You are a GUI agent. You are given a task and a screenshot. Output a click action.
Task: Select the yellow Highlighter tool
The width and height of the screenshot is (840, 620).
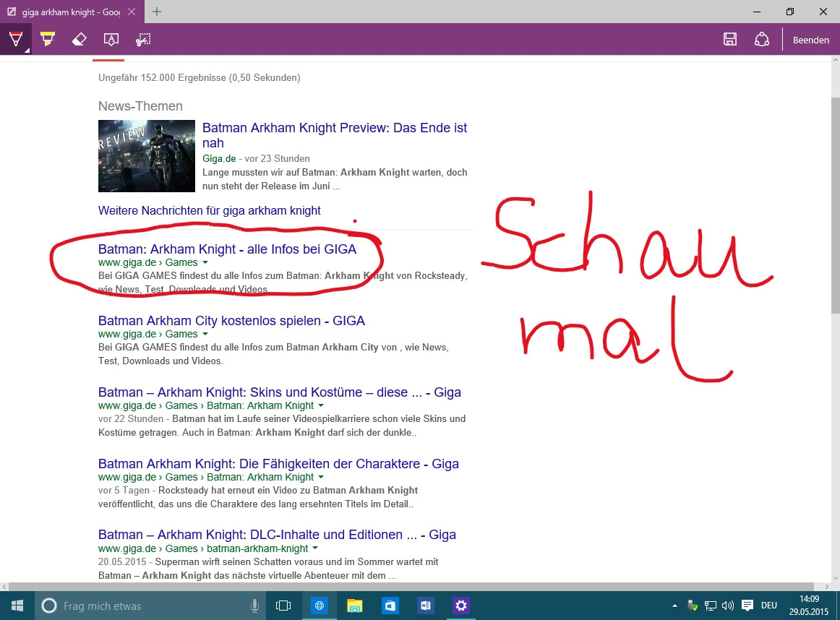pyautogui.click(x=48, y=39)
